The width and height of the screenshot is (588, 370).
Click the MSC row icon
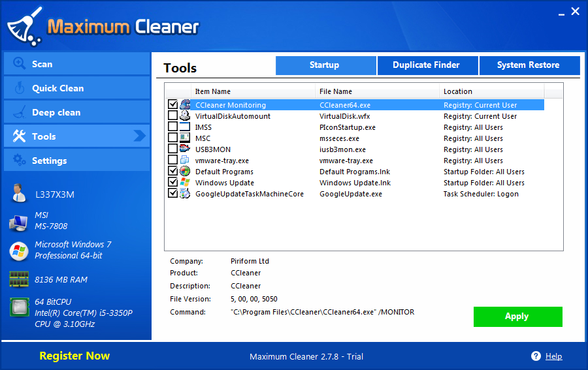[x=185, y=138]
